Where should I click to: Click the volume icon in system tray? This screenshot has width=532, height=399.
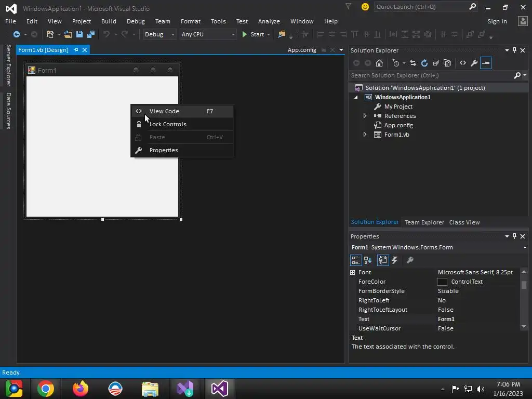click(x=481, y=389)
